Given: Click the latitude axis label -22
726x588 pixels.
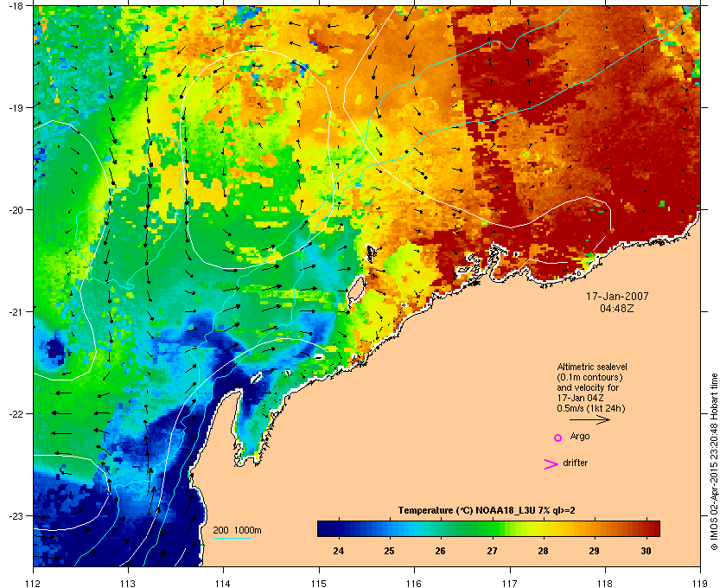Looking at the screenshot, I should (16, 414).
